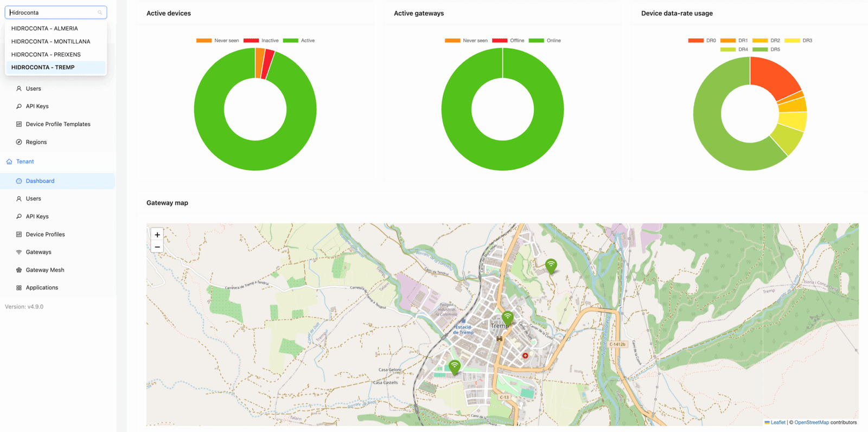Image resolution: width=868 pixels, height=432 pixels.
Task: Choose HIDROCONTA - MONTILLANA tenant option
Action: (50, 41)
